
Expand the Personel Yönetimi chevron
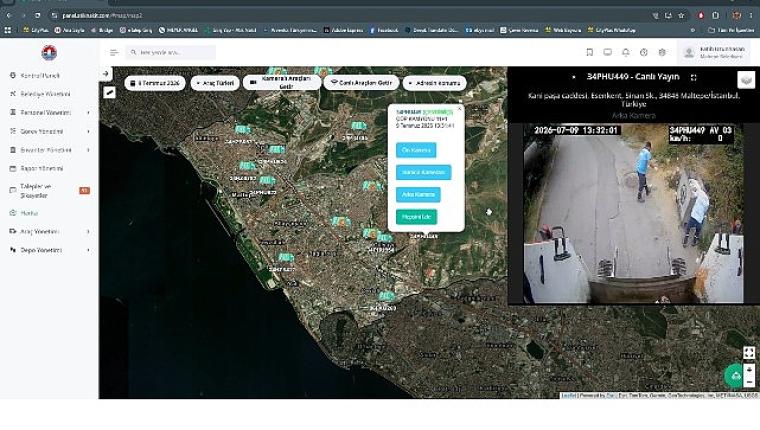coord(88,112)
